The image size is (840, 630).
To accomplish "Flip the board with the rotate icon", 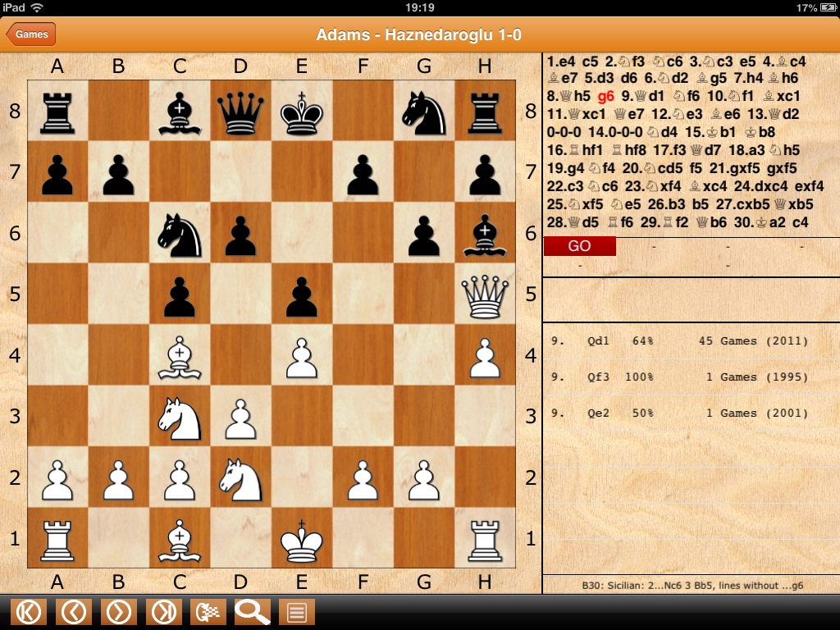I will coord(208,612).
